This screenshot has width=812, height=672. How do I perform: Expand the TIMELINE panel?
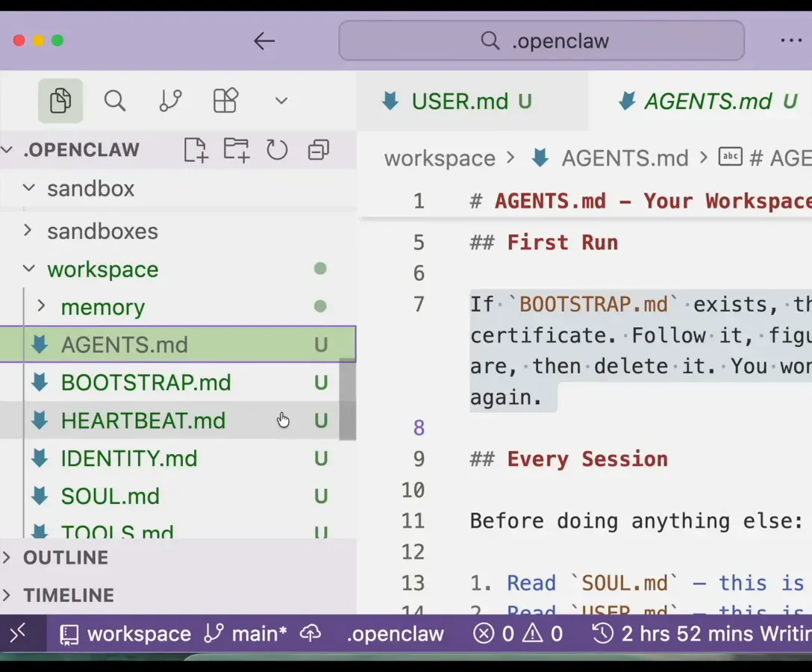pyautogui.click(x=178, y=595)
